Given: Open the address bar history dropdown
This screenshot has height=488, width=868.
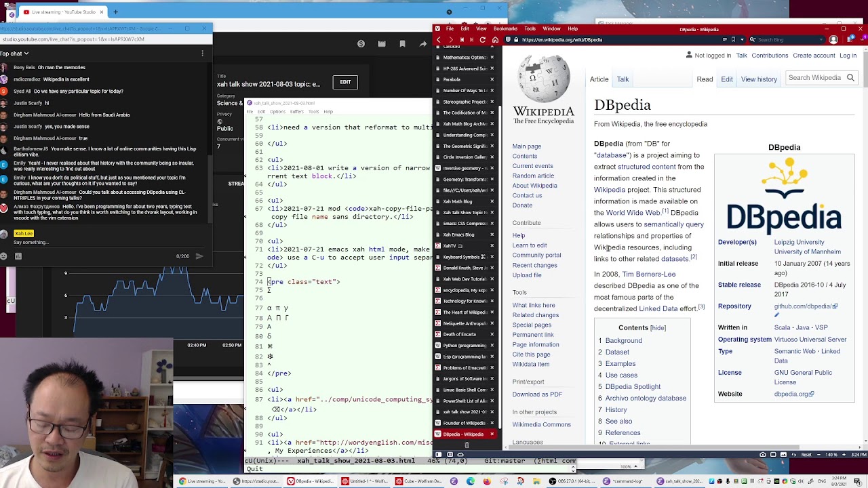Looking at the screenshot, I should tap(742, 39).
